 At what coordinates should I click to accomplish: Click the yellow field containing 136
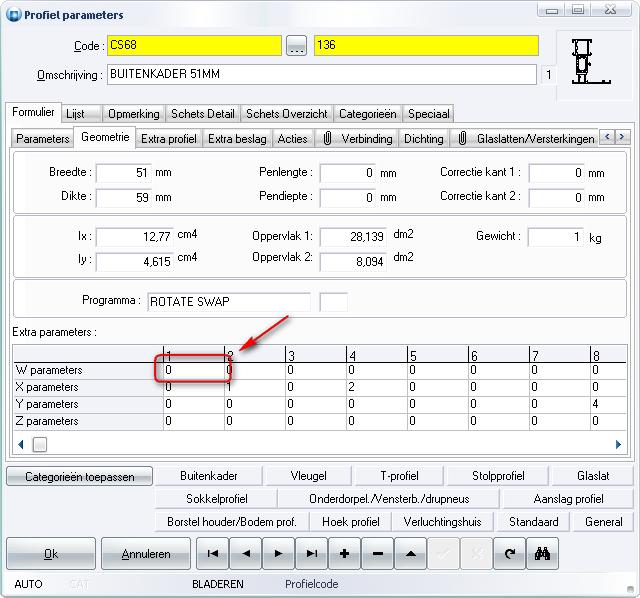point(426,45)
